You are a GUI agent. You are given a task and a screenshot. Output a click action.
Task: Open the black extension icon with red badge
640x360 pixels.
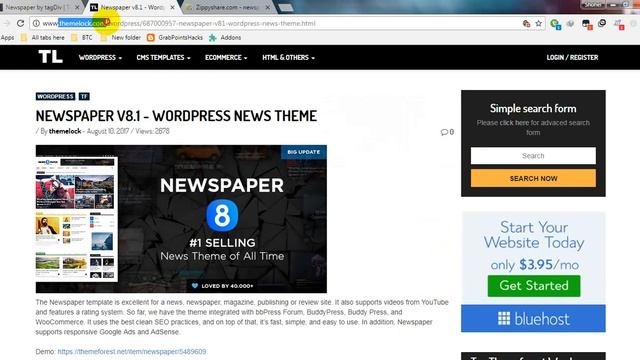coord(587,24)
